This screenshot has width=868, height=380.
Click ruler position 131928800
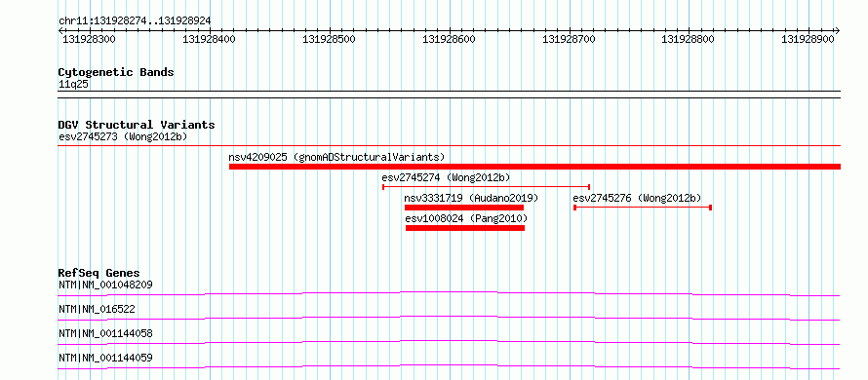point(689,39)
